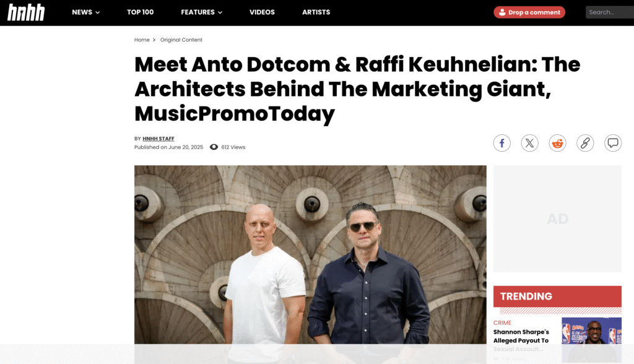
Task: Open the HNHH Staff author link
Action: (x=158, y=139)
